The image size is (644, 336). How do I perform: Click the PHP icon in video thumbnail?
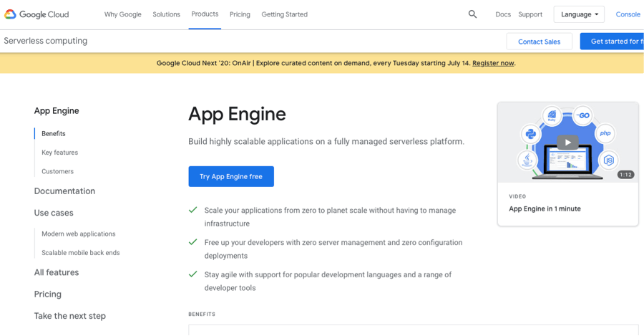click(x=605, y=133)
